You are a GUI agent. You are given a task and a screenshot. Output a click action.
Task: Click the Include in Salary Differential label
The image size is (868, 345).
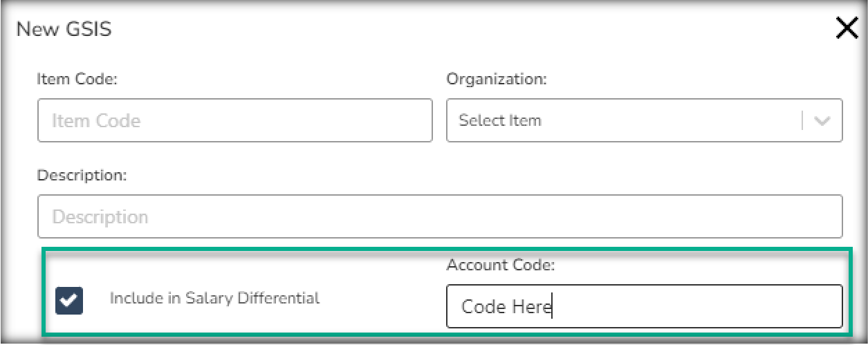click(x=214, y=299)
